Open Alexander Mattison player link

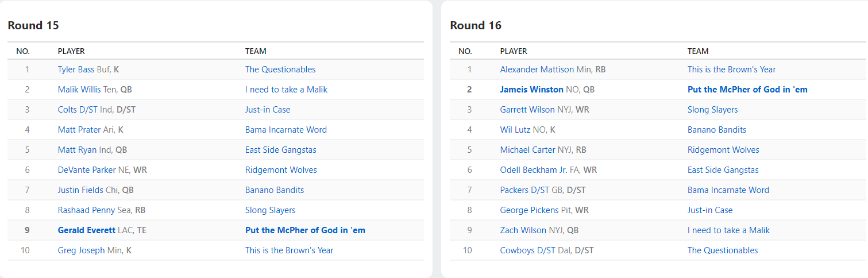537,69
